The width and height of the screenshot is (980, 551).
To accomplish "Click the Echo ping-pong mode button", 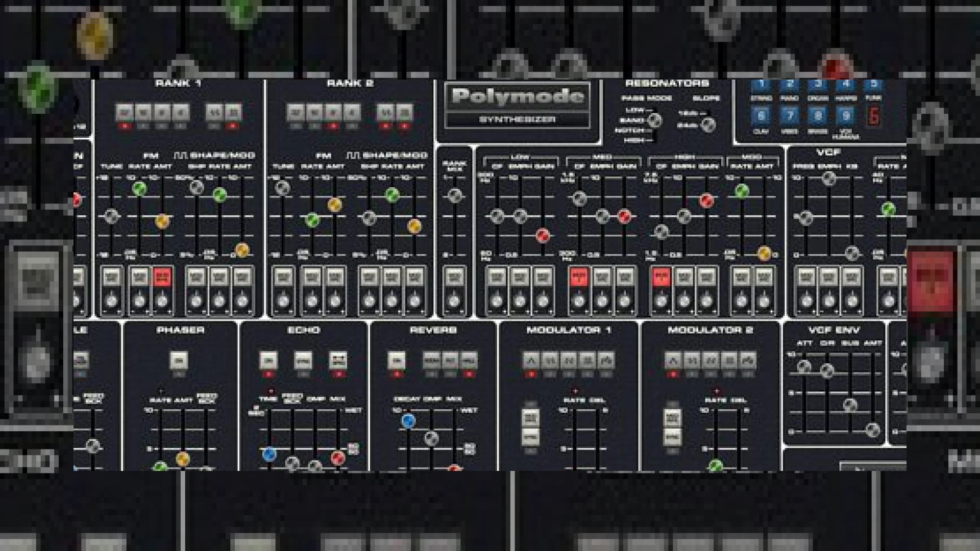I will pos(338,360).
